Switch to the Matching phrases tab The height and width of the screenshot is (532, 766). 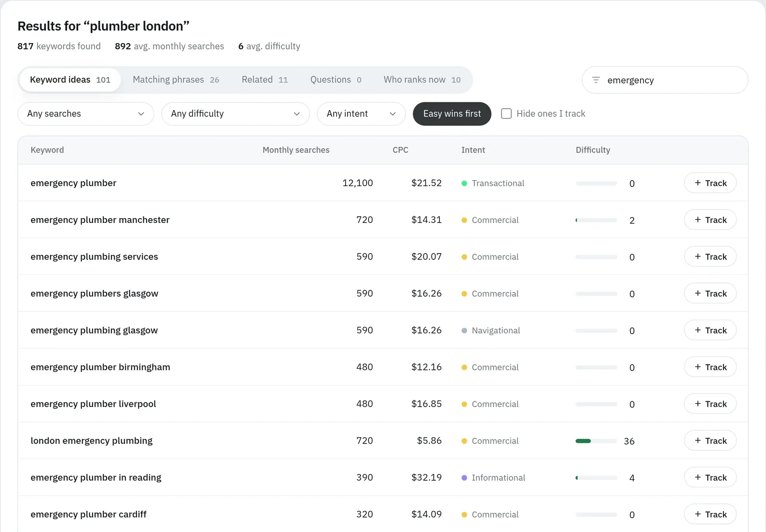click(176, 80)
